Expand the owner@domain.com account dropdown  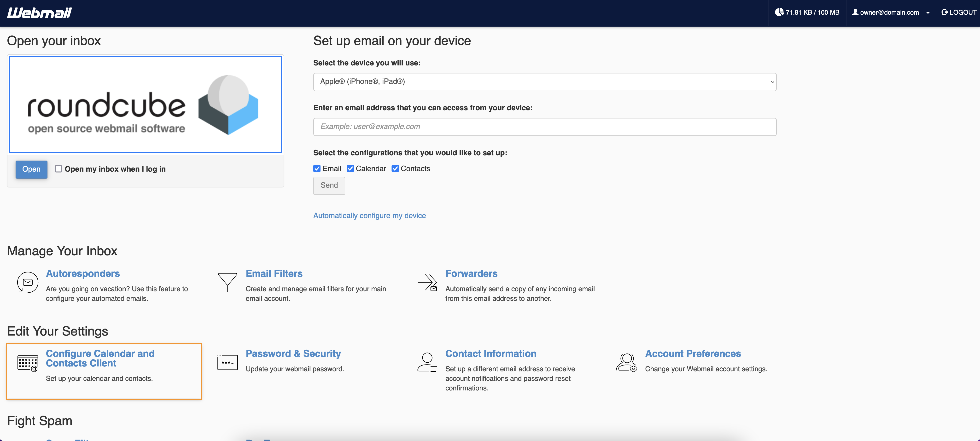(x=928, y=12)
